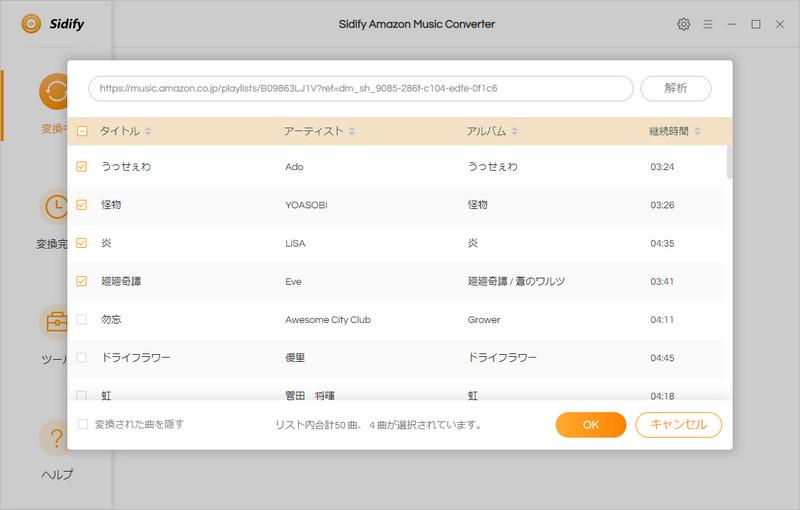Click album 廻廻奇譚 / 蒼のワルツ

point(516,282)
